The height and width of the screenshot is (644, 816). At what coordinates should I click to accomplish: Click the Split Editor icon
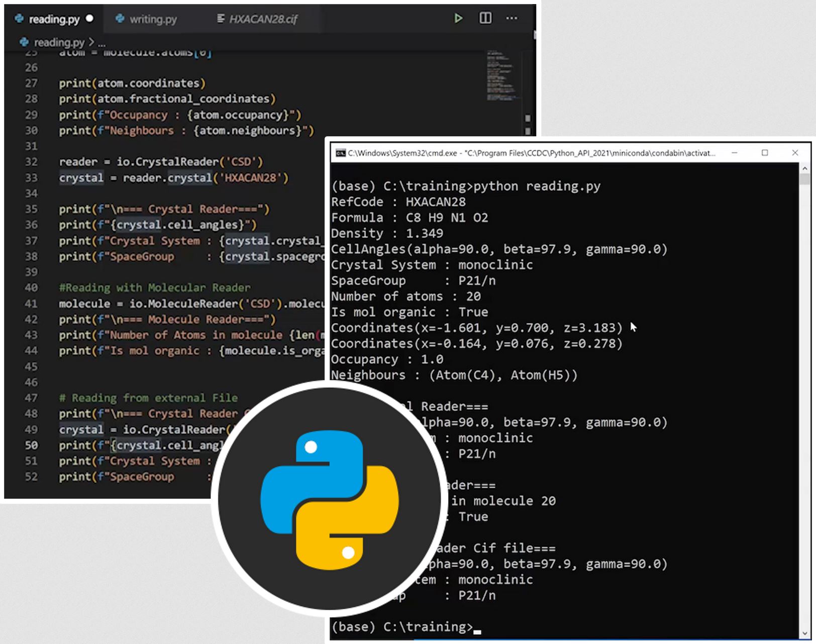pos(485,19)
